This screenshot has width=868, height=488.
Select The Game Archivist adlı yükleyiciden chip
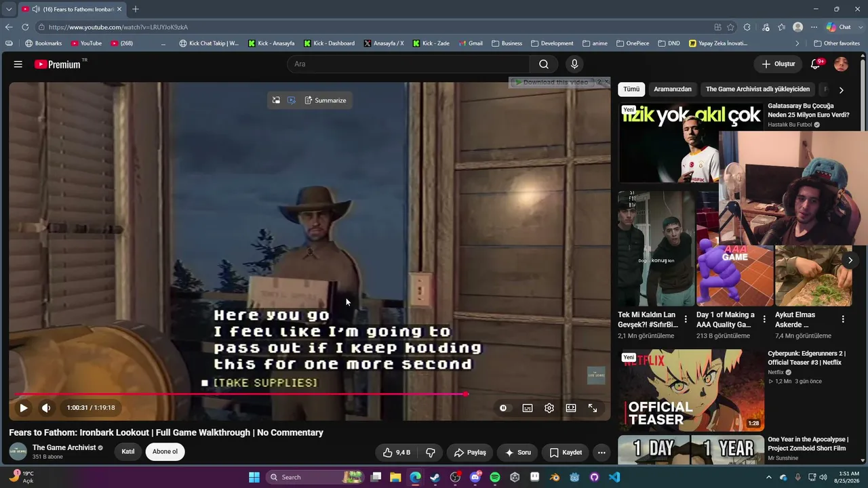pyautogui.click(x=757, y=89)
